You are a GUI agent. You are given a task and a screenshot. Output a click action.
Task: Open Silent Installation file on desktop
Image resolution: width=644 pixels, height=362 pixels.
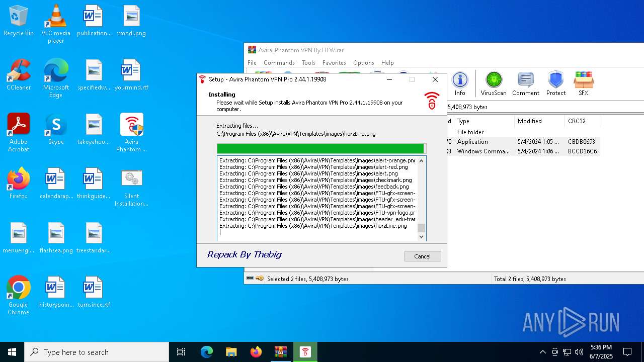(131, 187)
